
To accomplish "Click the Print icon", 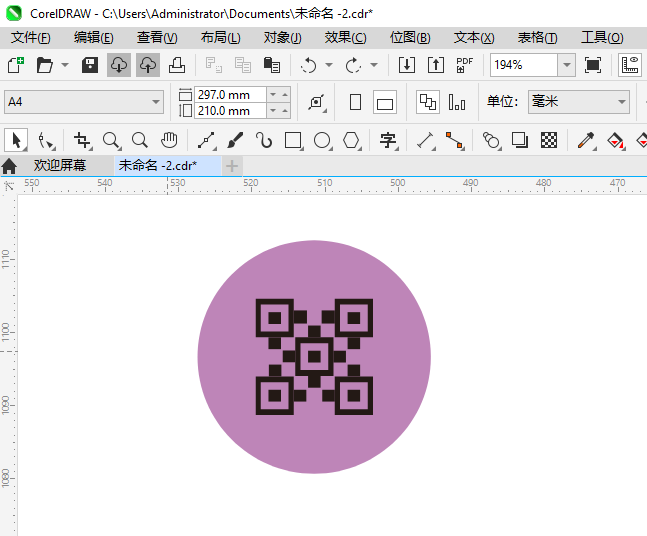I will pyautogui.click(x=177, y=65).
